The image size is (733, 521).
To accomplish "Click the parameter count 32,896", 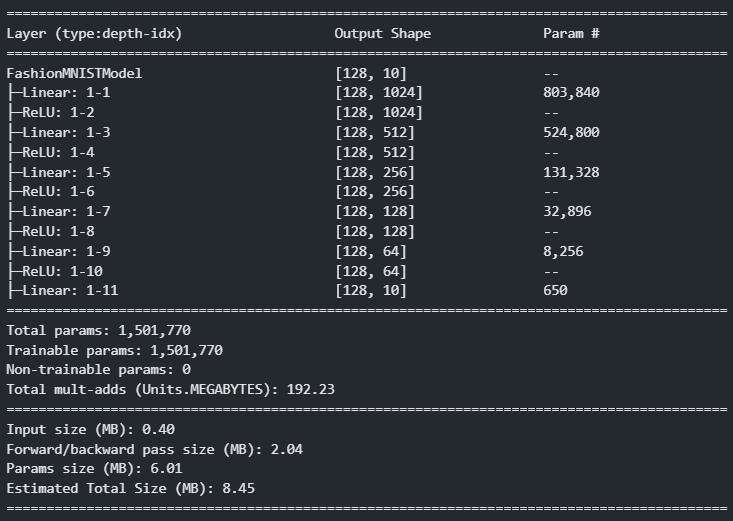I will click(x=567, y=211).
